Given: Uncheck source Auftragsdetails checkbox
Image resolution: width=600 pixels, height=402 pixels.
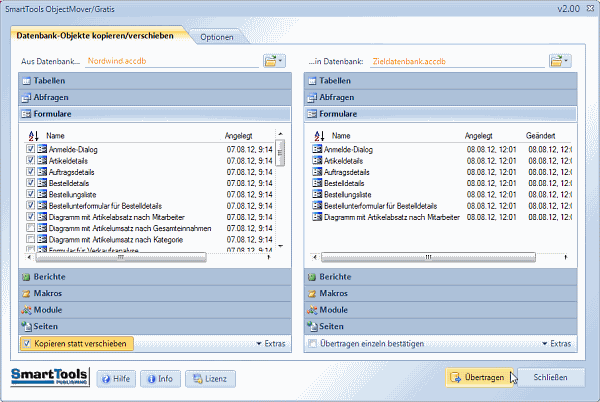Looking at the screenshot, I should point(31,171).
